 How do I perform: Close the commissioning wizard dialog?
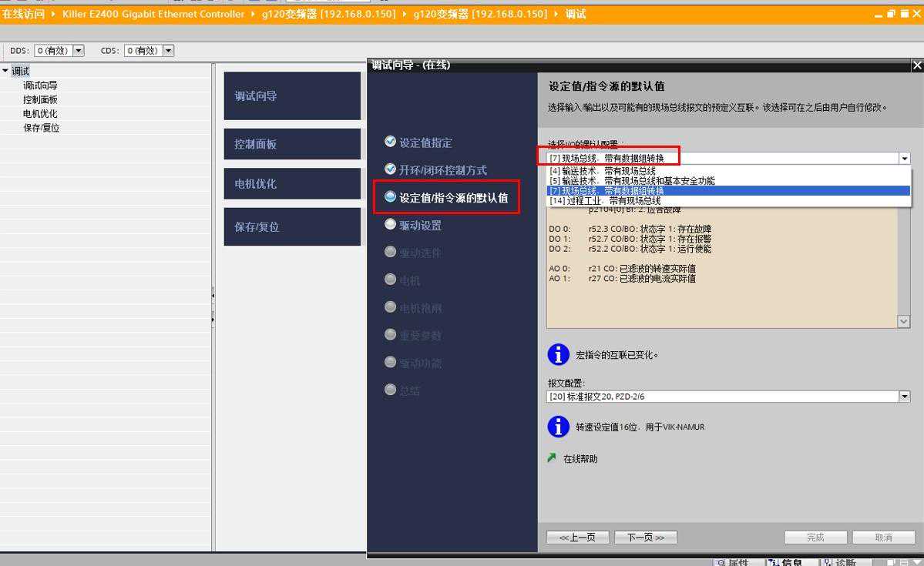[x=916, y=65]
